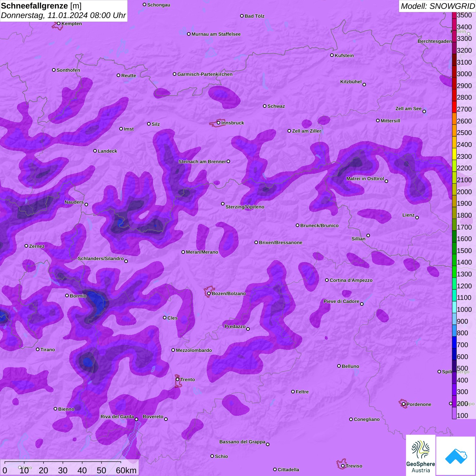Click the Garmisch-Partenkirchen label

pyautogui.click(x=205, y=74)
